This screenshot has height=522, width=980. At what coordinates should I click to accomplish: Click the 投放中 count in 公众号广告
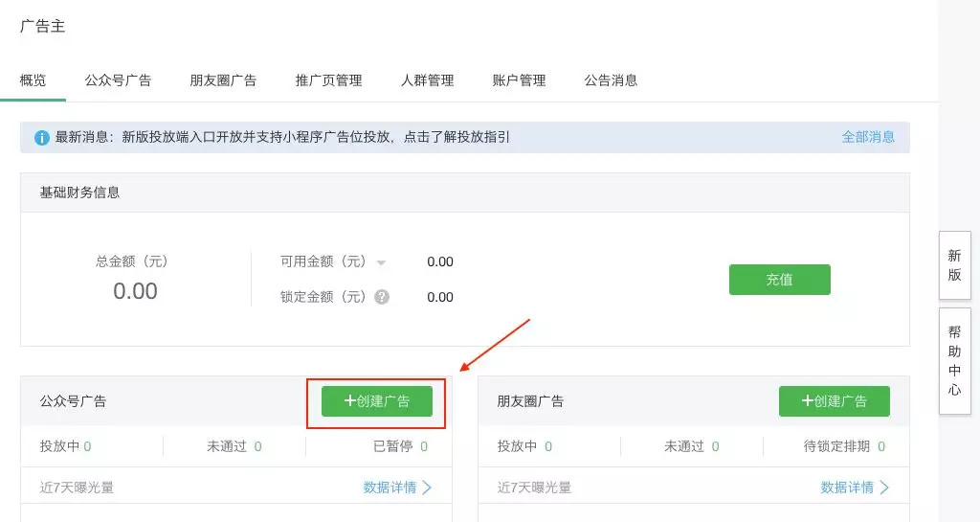pos(87,446)
